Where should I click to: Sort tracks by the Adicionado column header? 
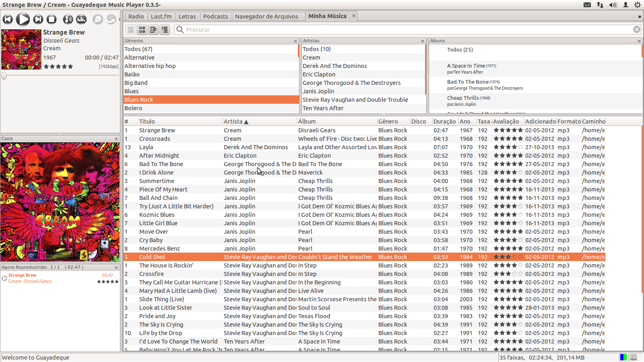(541, 121)
